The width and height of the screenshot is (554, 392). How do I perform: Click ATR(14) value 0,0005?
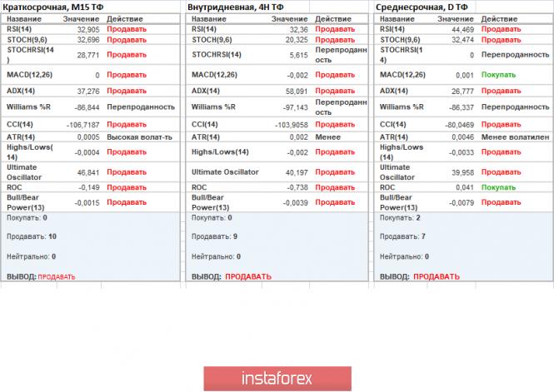88,137
